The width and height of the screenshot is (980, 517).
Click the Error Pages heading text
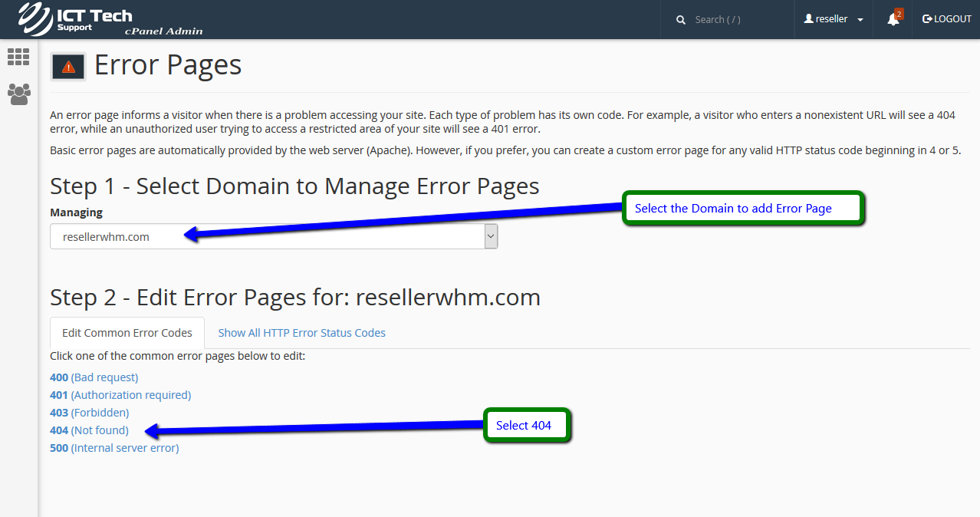168,65
